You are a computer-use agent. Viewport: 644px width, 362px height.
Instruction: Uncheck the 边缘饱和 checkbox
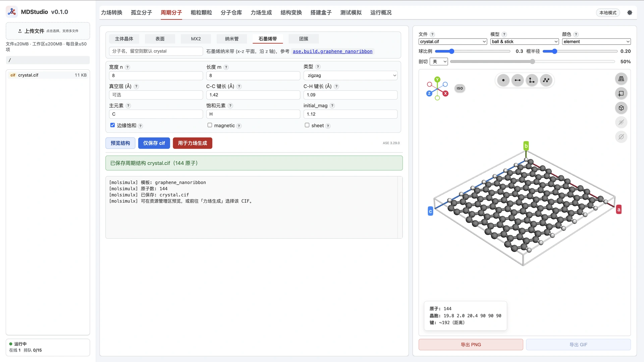click(112, 125)
